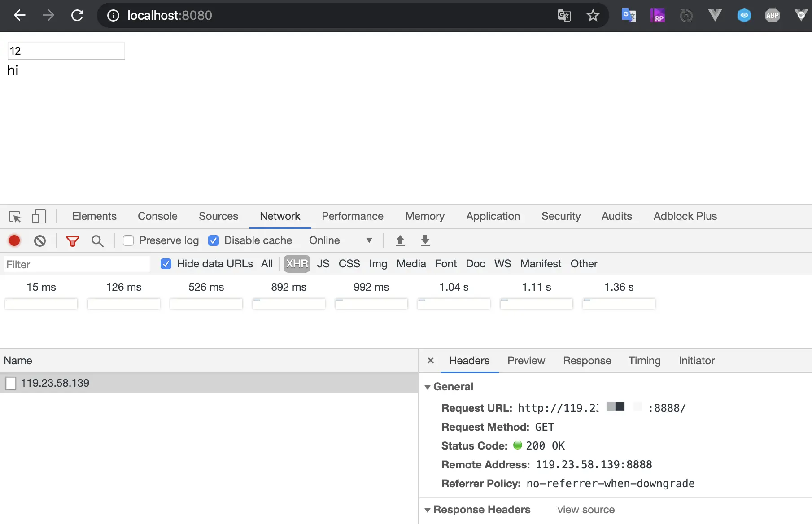View site information icon in address bar
This screenshot has width=812, height=524.
pos(113,16)
